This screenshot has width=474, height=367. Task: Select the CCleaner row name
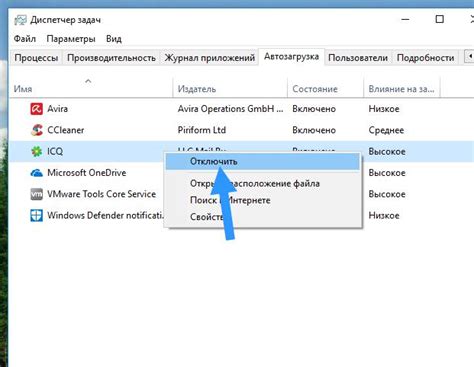(66, 130)
